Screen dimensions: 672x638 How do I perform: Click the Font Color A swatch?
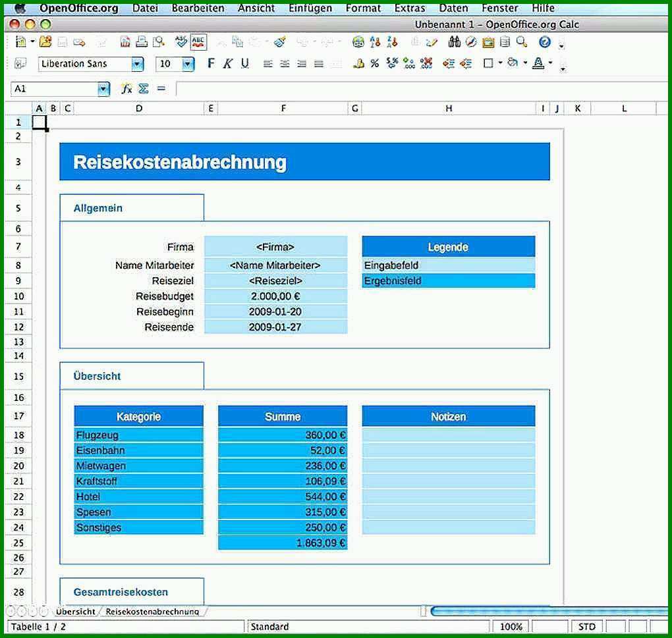(538, 63)
